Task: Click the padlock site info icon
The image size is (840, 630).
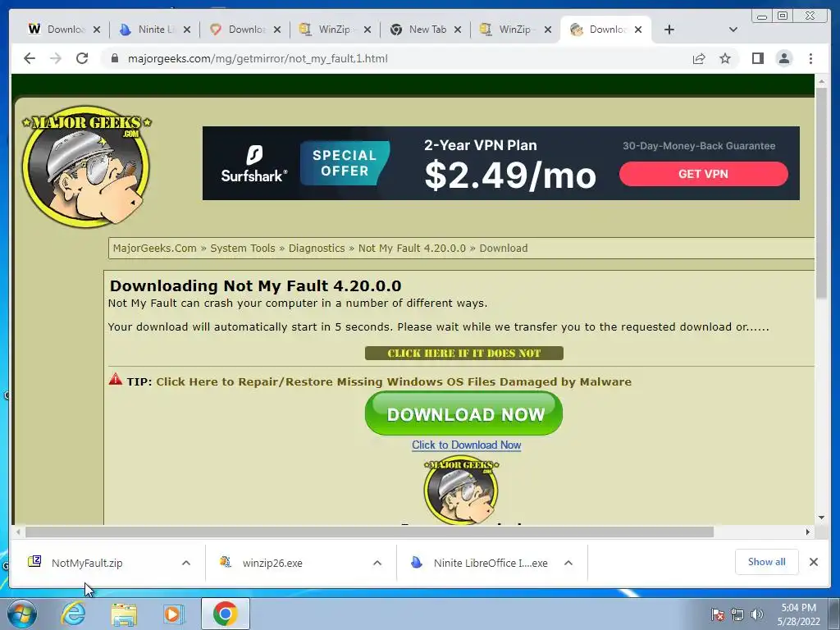Action: pyautogui.click(x=115, y=58)
